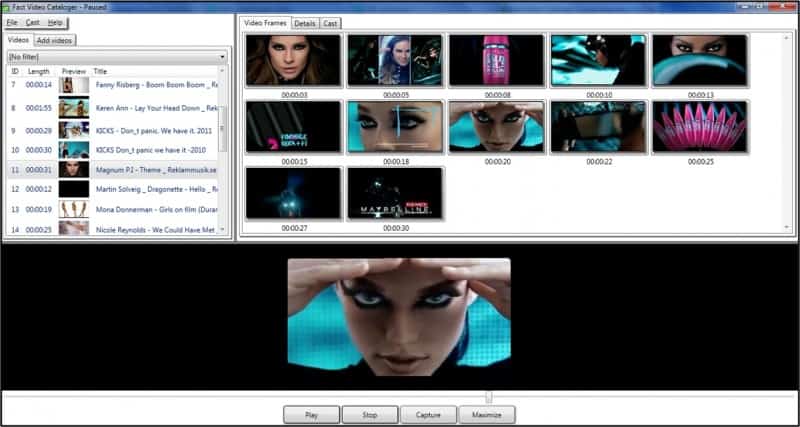Click the Capture button
800x427 pixels.
pyautogui.click(x=429, y=415)
